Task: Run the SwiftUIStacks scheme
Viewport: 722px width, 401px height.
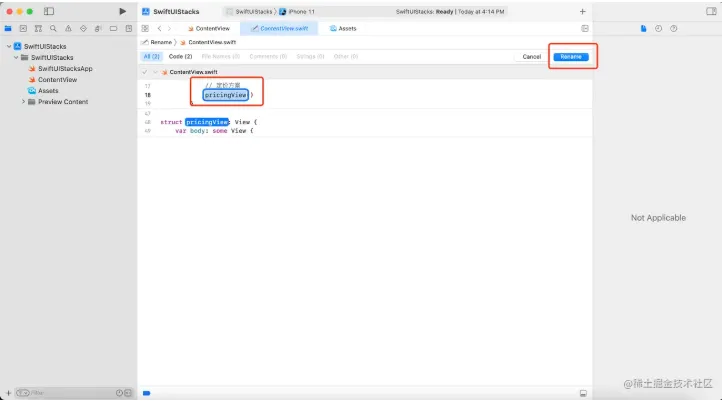Action: point(122,11)
